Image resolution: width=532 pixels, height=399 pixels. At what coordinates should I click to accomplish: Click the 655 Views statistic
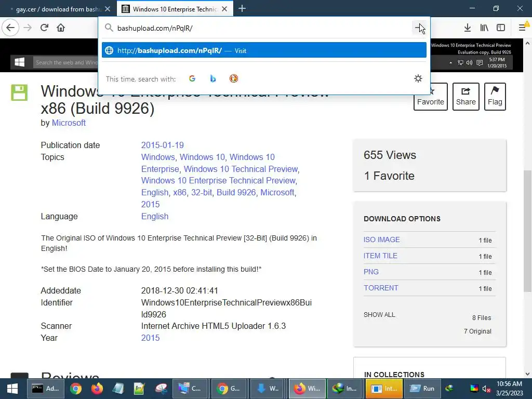pyautogui.click(x=390, y=155)
